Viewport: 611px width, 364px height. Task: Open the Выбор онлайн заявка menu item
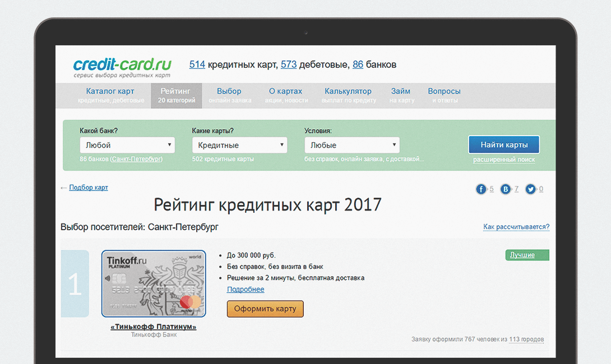coord(229,95)
